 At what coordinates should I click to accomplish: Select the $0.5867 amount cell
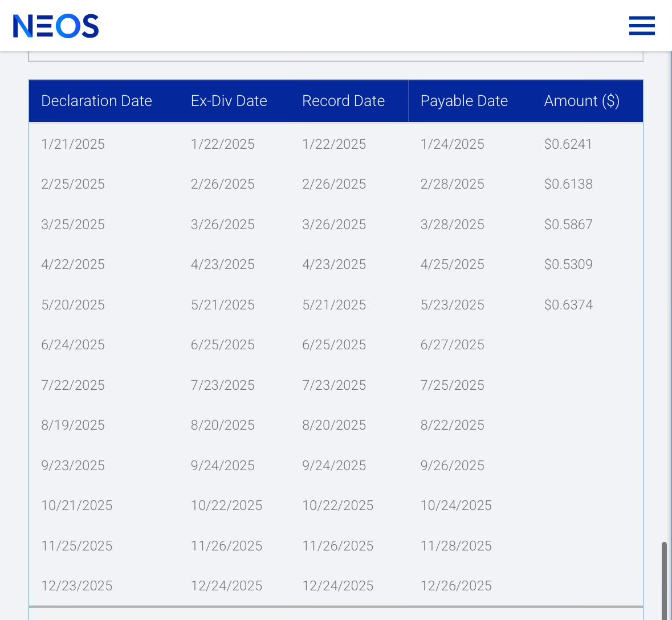(x=568, y=224)
